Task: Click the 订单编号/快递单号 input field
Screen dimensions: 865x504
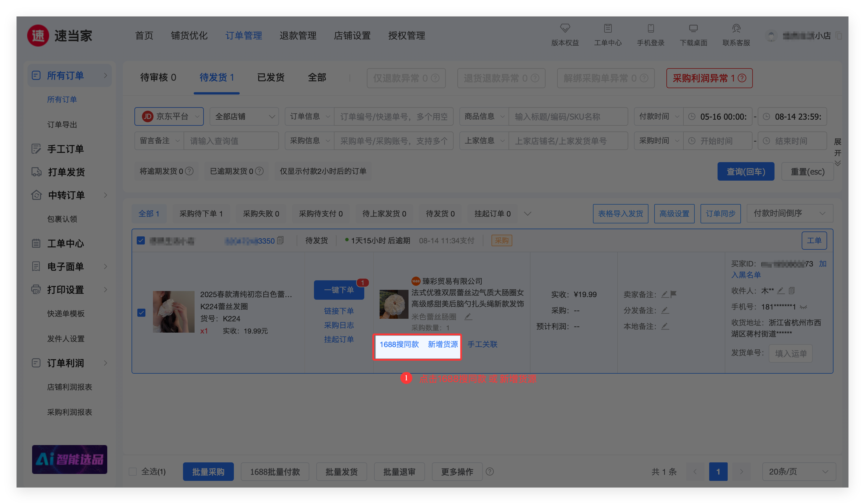Action: [393, 117]
